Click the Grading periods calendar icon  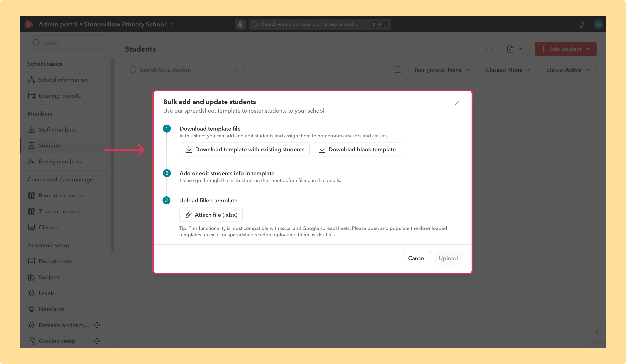pos(32,96)
